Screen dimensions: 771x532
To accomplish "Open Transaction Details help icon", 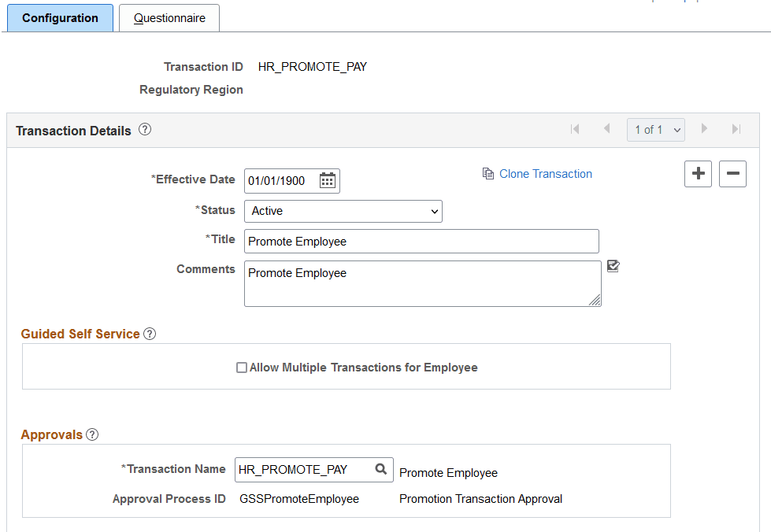I will 144,131.
